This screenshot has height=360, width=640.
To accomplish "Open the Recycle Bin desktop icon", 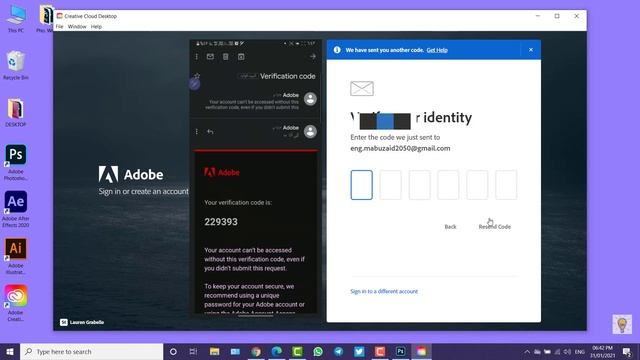I will 16,65.
